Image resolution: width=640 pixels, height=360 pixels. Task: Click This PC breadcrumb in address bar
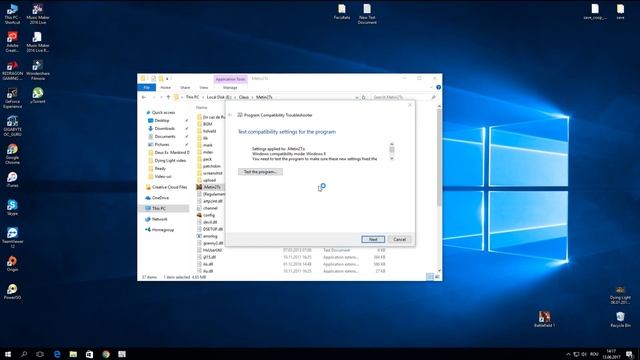click(192, 97)
